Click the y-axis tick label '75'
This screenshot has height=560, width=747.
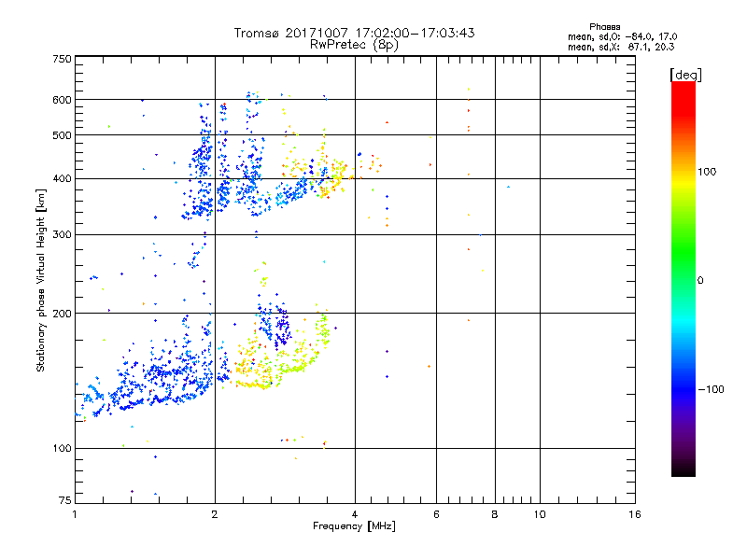(x=65, y=500)
